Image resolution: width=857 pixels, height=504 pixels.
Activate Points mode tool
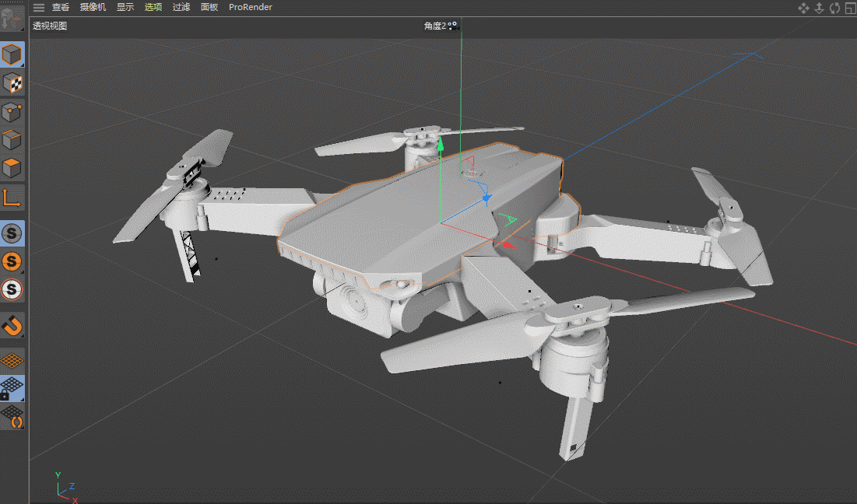pos(12,112)
